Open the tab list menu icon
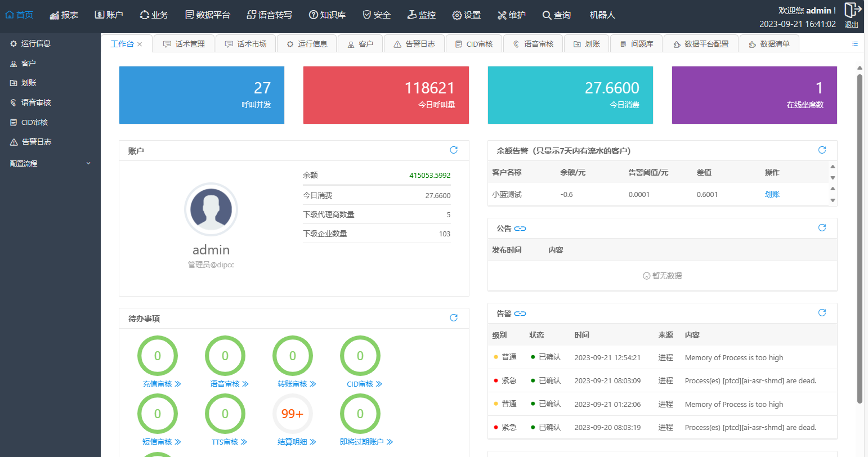Screen dimensions: 868x457 click(x=855, y=44)
